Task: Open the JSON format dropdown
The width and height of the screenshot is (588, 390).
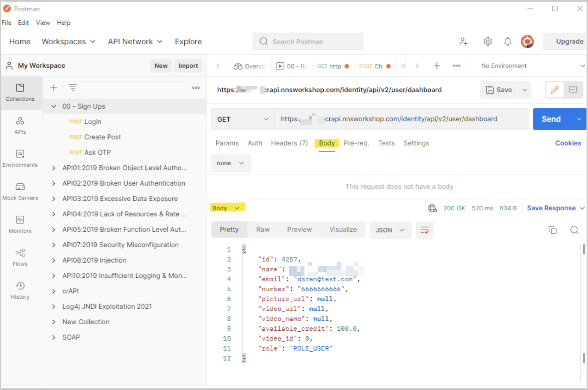Action: coord(390,230)
